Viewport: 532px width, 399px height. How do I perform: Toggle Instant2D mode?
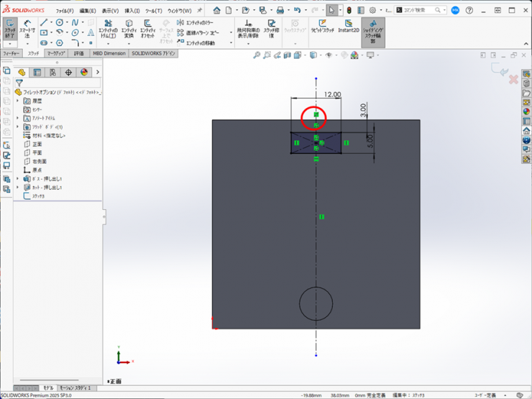(x=349, y=27)
